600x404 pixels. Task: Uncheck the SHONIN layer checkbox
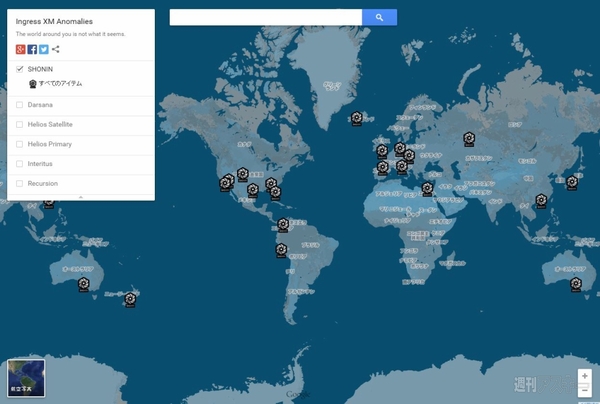tap(20, 69)
